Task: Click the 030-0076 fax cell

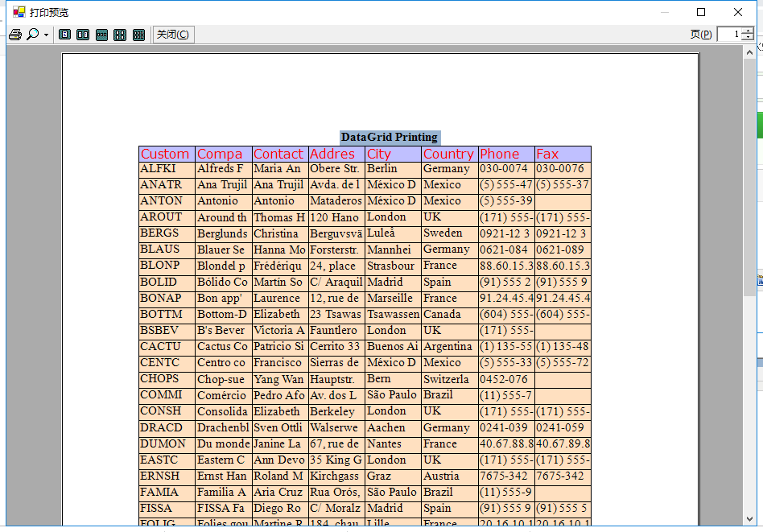Action: [563, 169]
